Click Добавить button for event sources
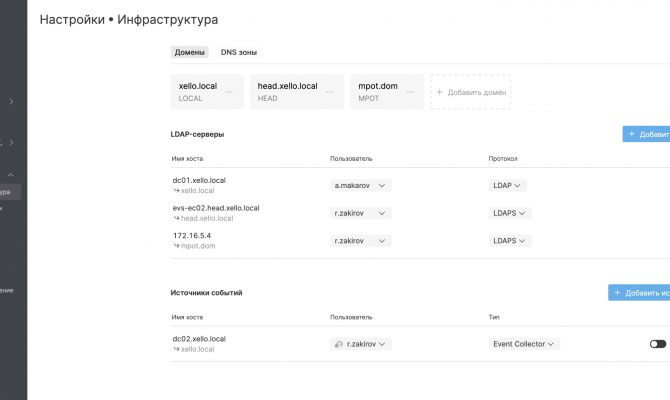 point(640,293)
